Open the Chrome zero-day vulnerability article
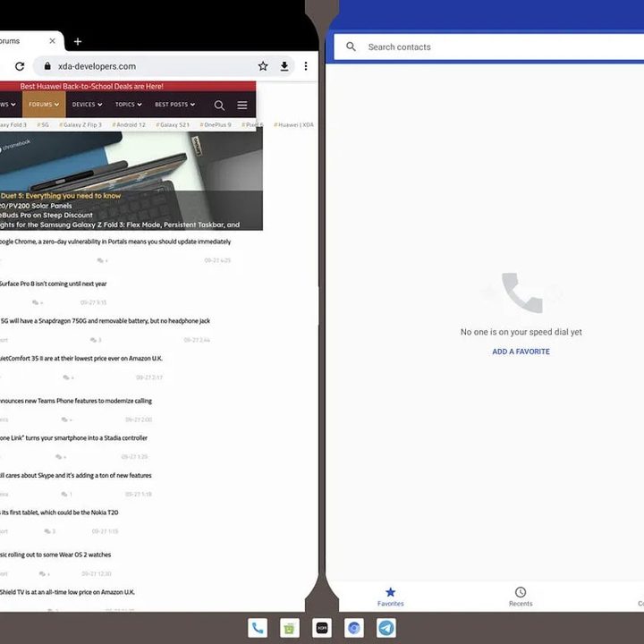 tap(115, 241)
